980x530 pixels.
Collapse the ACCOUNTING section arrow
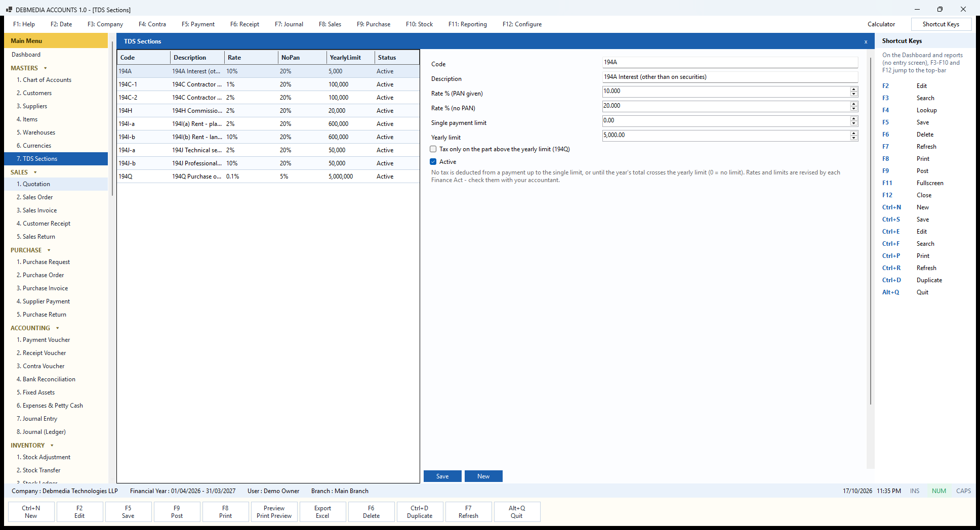click(58, 328)
